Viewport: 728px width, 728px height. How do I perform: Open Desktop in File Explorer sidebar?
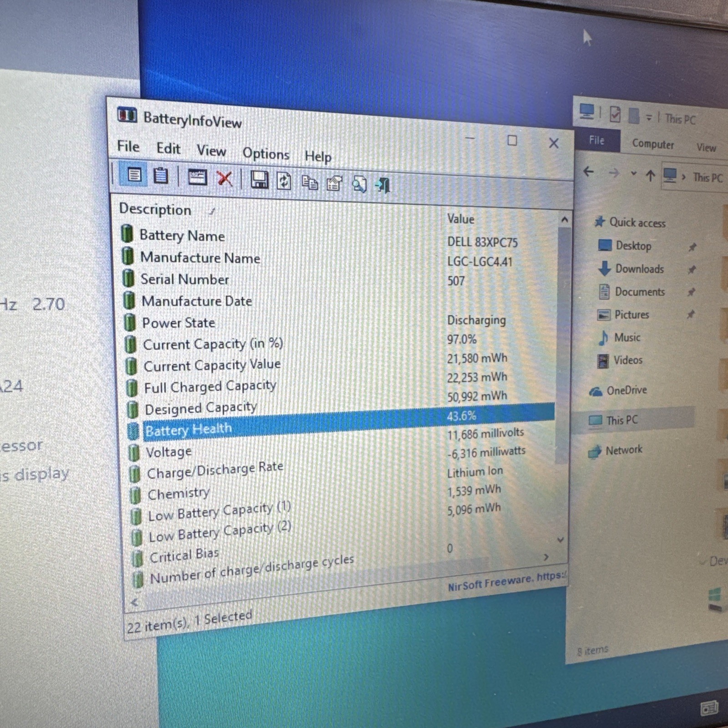point(625,246)
